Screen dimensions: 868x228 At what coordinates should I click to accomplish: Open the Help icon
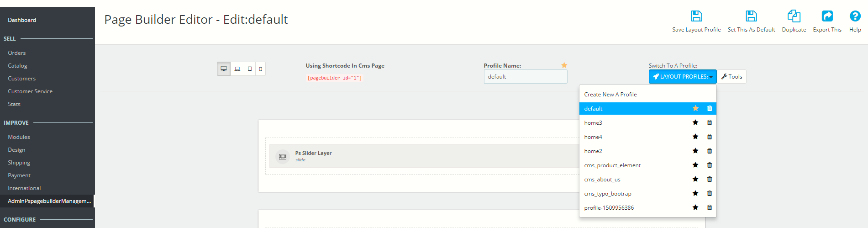click(x=855, y=16)
